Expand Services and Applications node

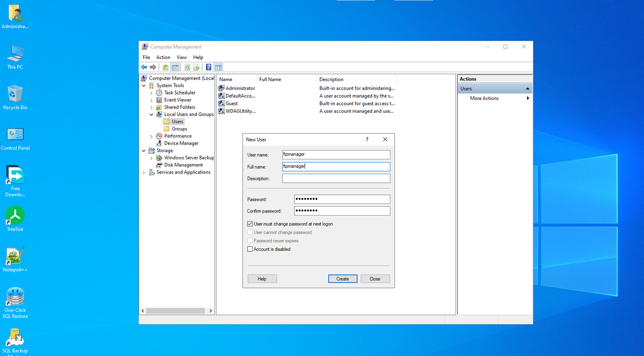point(144,173)
